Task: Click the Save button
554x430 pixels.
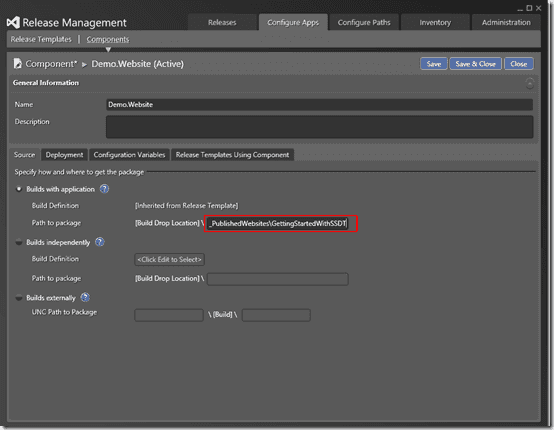Action: point(434,64)
